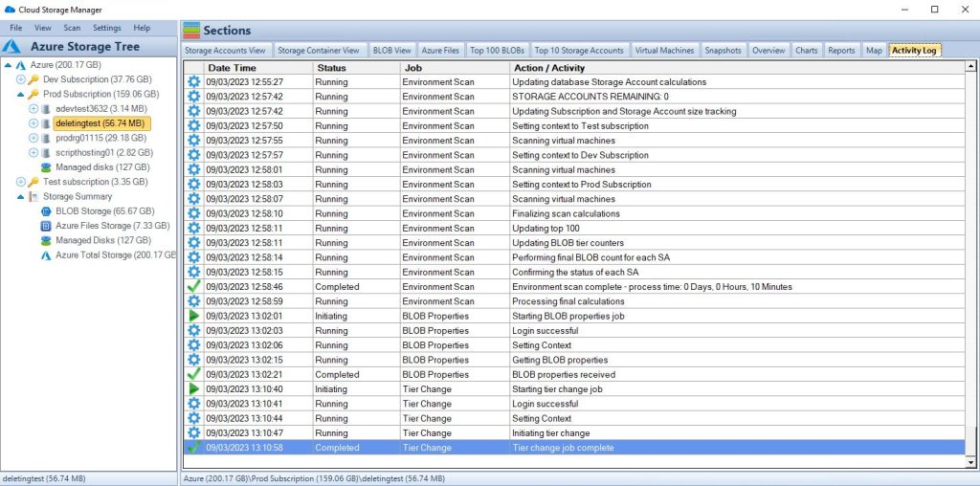The height and width of the screenshot is (486, 980).
Task: Open the Virtual Machines tab
Action: (x=664, y=51)
